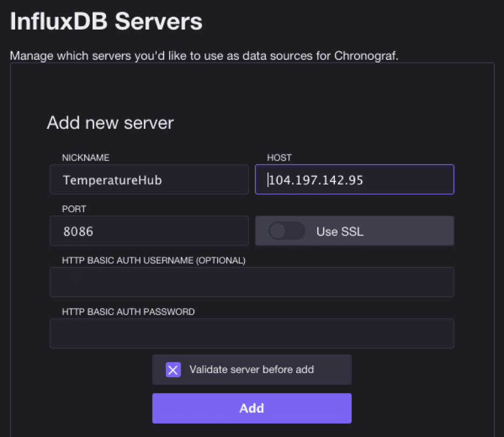Select the Port field showing 8086
Image resolution: width=504 pixels, height=437 pixels.
pos(149,231)
